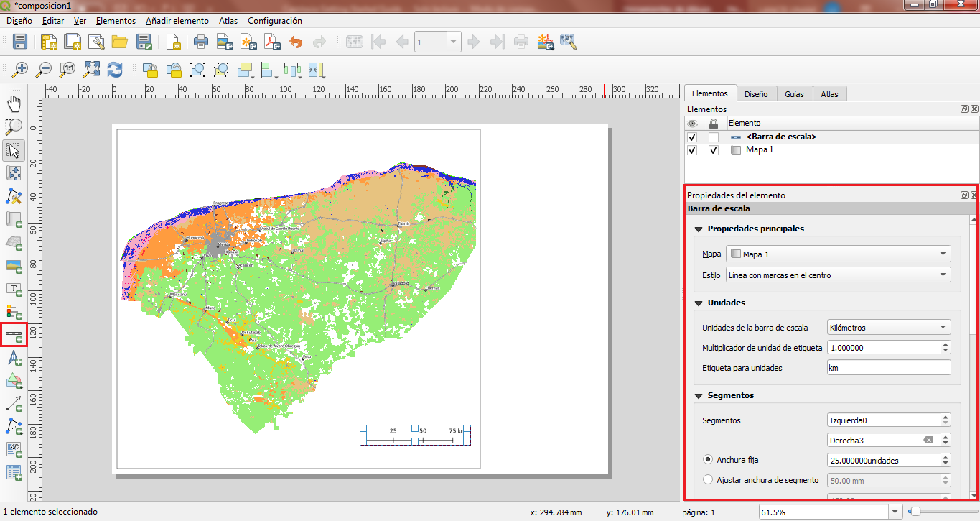Toggle visibility of Barra de escala item
Screen dimensions: 980x521
692,137
